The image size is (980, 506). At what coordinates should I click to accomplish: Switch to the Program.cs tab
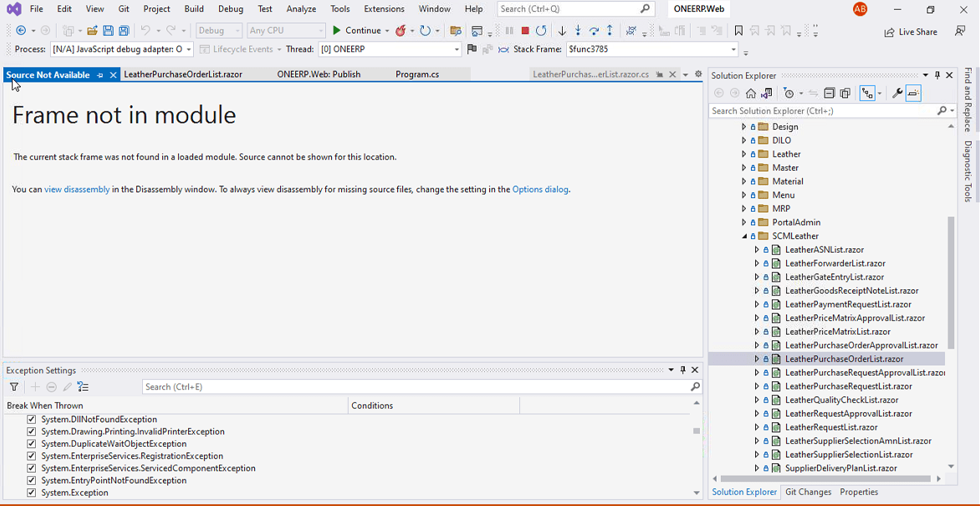tap(419, 74)
